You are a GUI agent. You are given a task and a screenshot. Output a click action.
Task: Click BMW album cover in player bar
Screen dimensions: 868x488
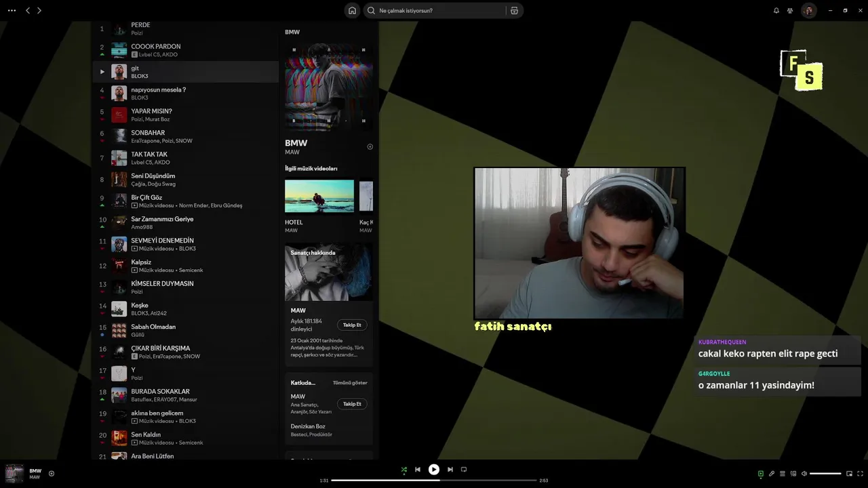pyautogui.click(x=14, y=473)
